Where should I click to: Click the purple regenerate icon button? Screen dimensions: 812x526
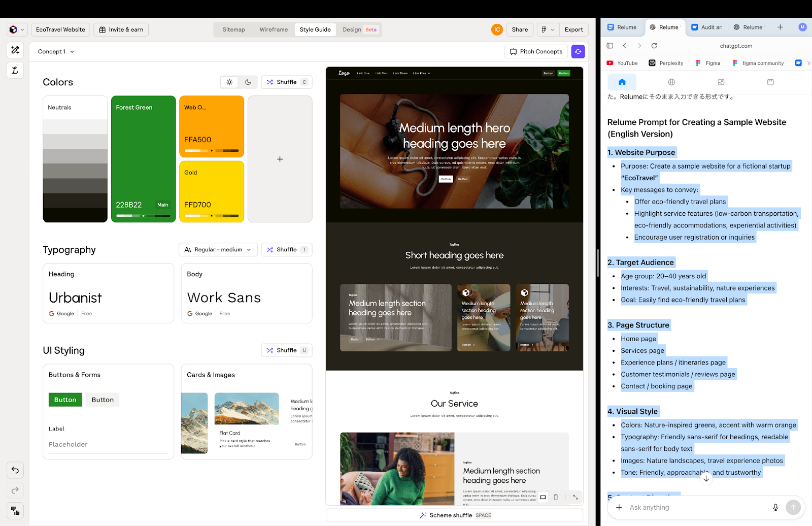pos(578,51)
